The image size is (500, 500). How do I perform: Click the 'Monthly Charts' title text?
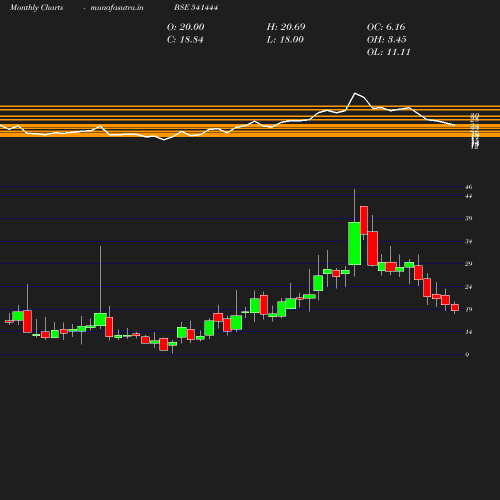point(36,8)
